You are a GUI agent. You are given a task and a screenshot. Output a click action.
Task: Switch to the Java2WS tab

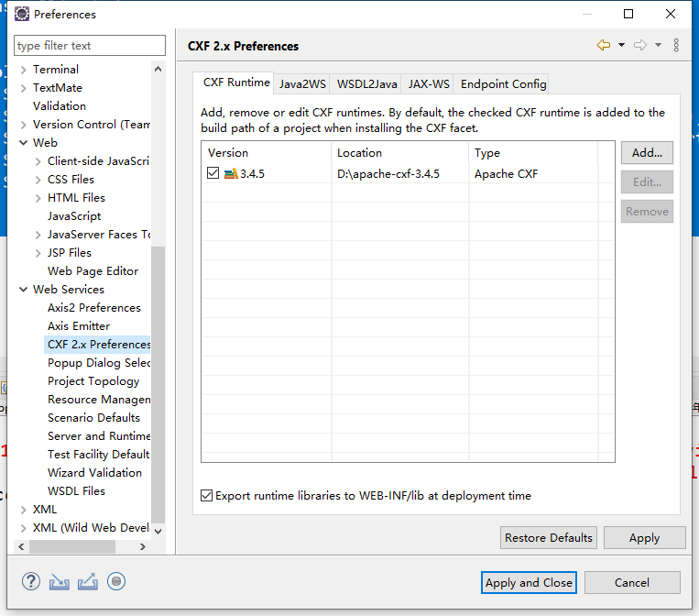302,83
